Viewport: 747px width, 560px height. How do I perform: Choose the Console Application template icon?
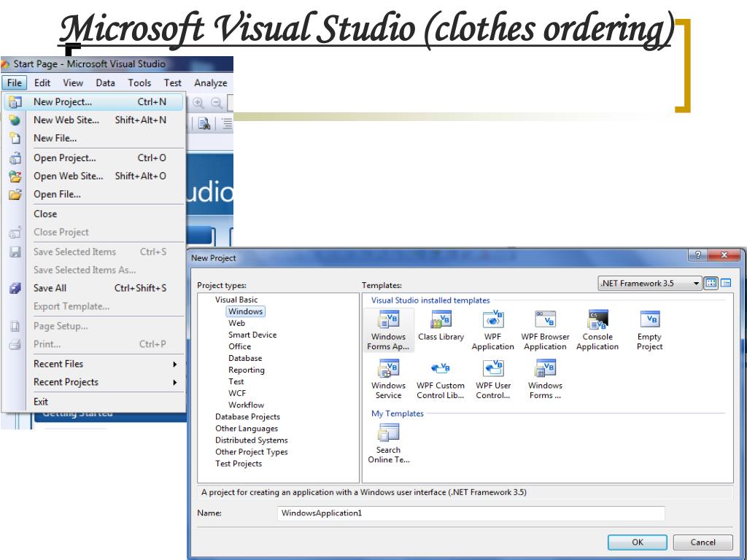tap(597, 319)
